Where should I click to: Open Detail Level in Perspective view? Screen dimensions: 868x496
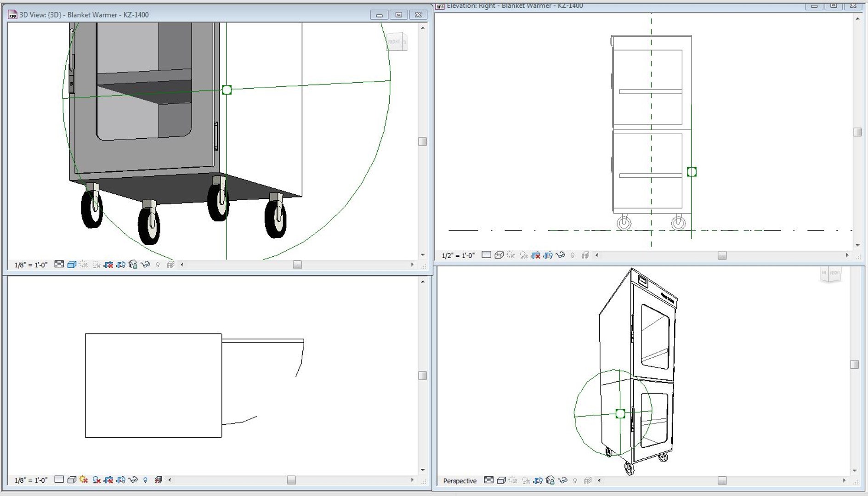pos(489,480)
